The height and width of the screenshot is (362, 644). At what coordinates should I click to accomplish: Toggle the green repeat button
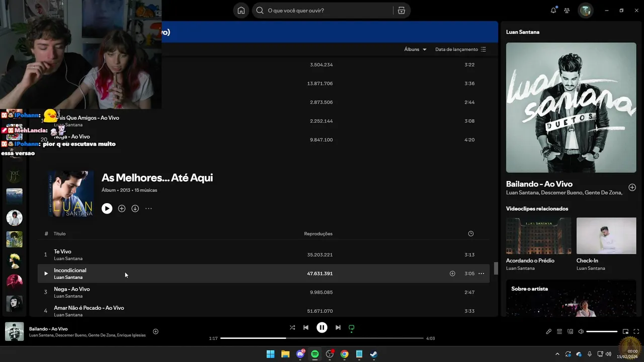[352, 327]
